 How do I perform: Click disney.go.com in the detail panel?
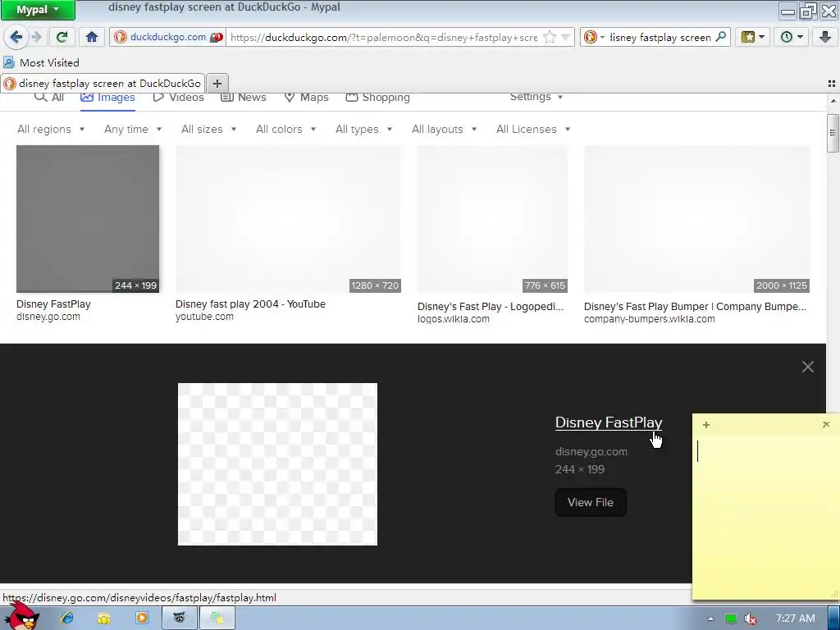point(591,452)
